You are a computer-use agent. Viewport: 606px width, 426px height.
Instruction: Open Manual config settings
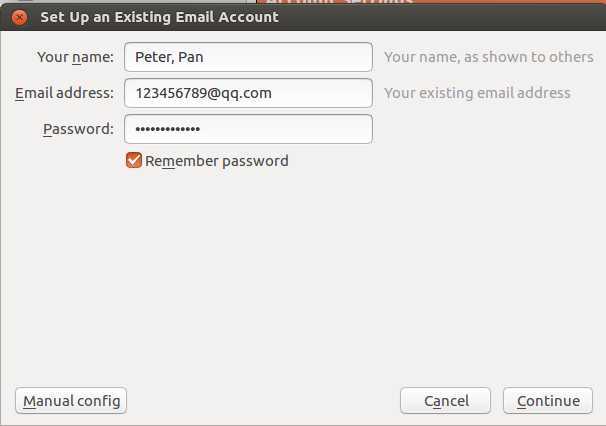point(71,401)
